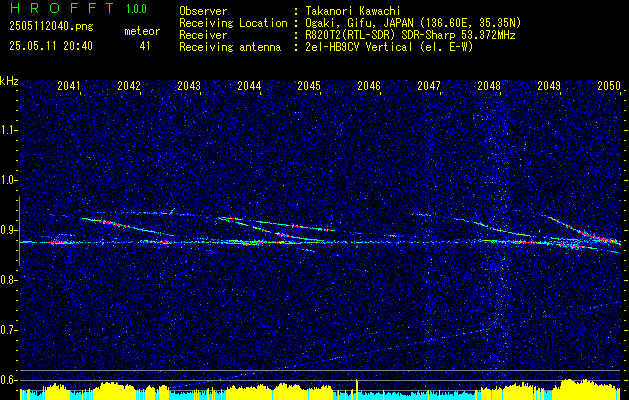Viewport: 629px width, 400px height.
Task: Click time marker 2045
Action: (x=309, y=85)
